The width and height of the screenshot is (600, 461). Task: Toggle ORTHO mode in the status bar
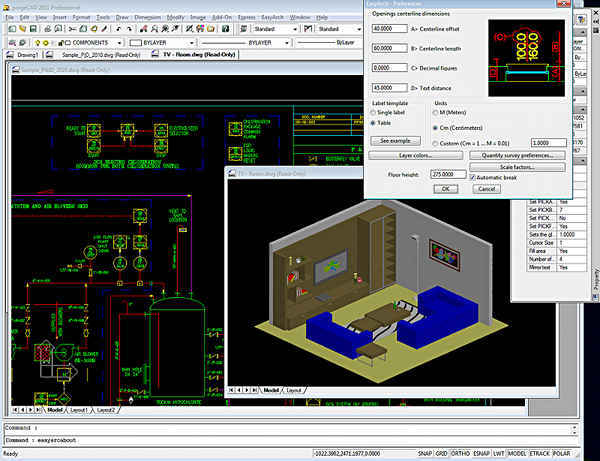460,453
